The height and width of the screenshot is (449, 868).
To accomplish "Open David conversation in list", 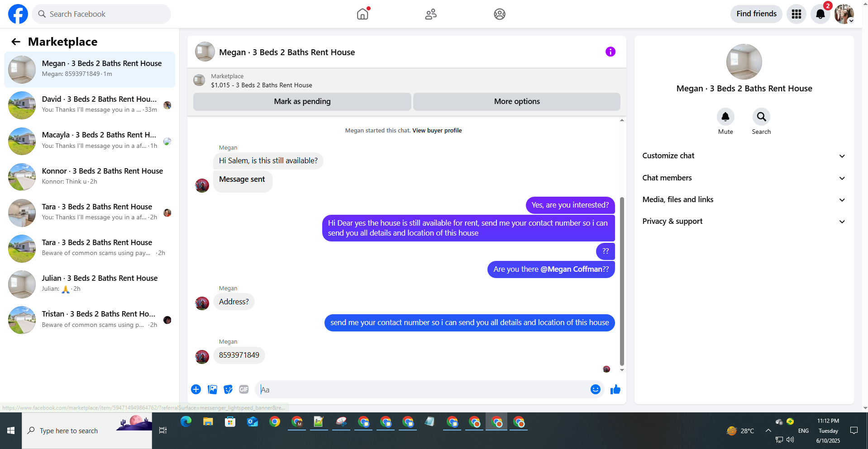I will tap(90, 105).
